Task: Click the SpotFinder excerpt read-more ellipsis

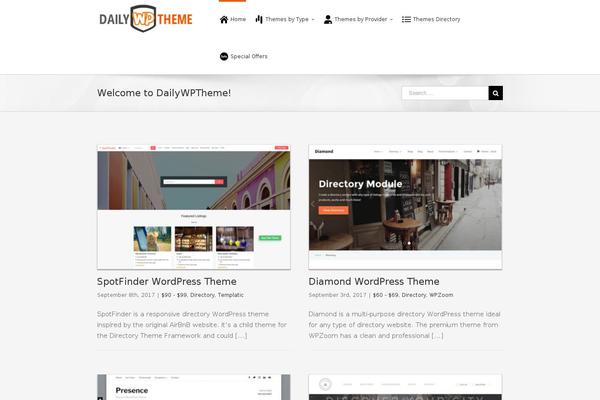Action: [241, 336]
